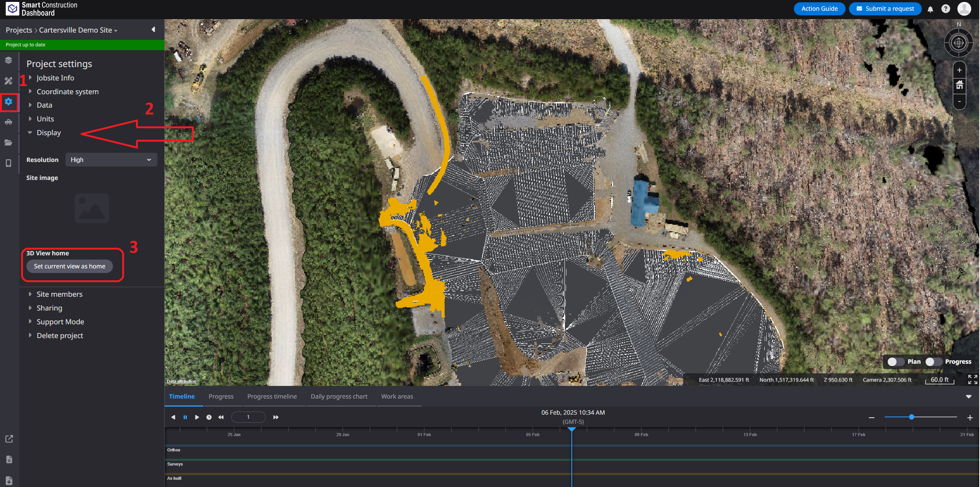980x487 pixels.
Task: Zoom in on the map with plus
Action: click(x=959, y=70)
